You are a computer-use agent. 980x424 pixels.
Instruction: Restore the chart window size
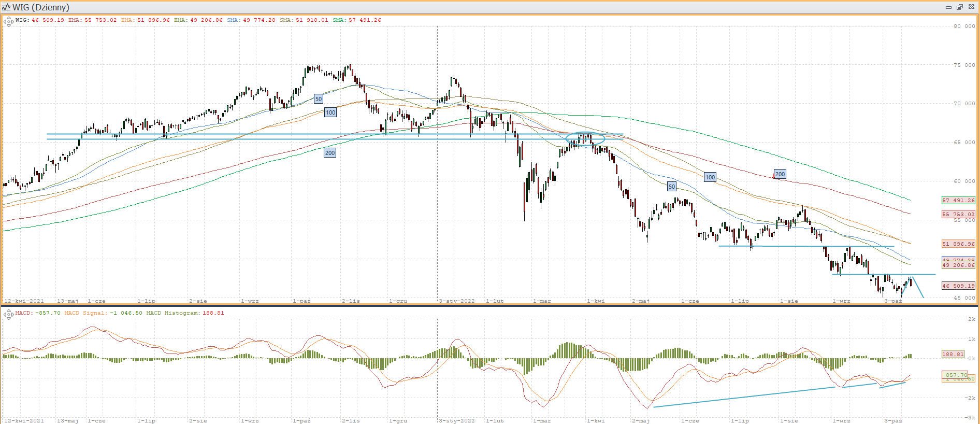[960, 7]
